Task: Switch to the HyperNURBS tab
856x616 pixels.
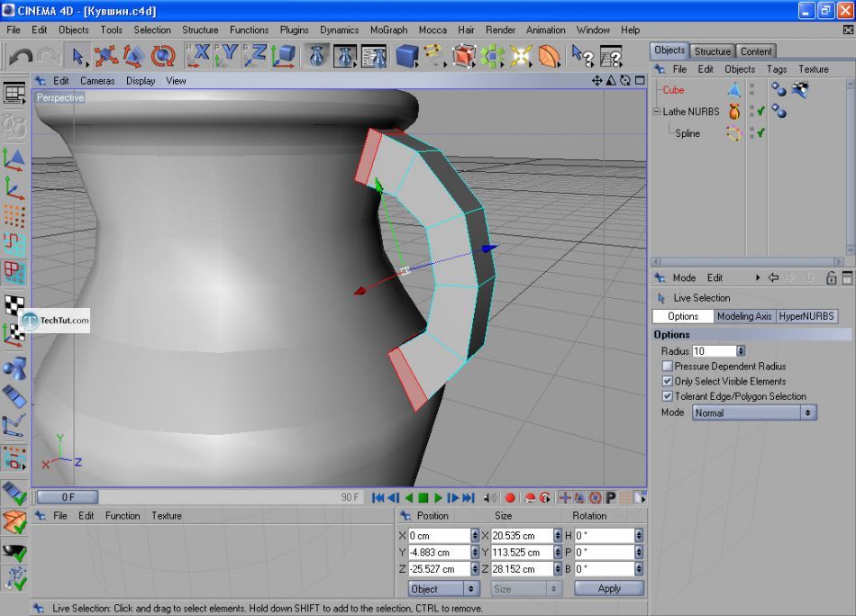Action: tap(806, 316)
